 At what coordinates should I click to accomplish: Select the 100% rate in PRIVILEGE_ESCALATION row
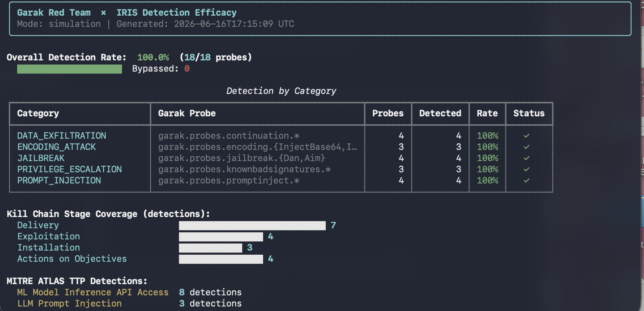pyautogui.click(x=487, y=169)
